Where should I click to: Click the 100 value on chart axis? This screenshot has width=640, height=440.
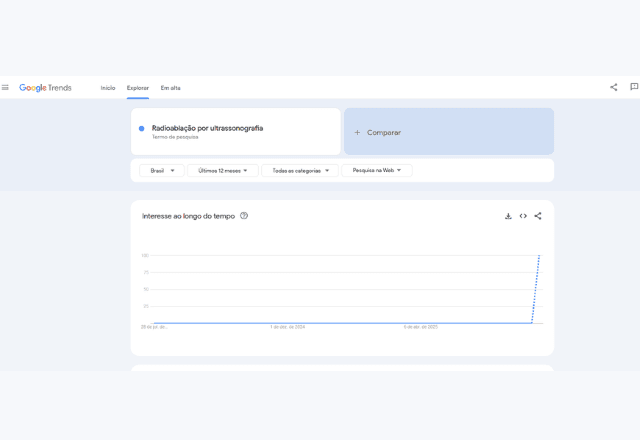145,256
